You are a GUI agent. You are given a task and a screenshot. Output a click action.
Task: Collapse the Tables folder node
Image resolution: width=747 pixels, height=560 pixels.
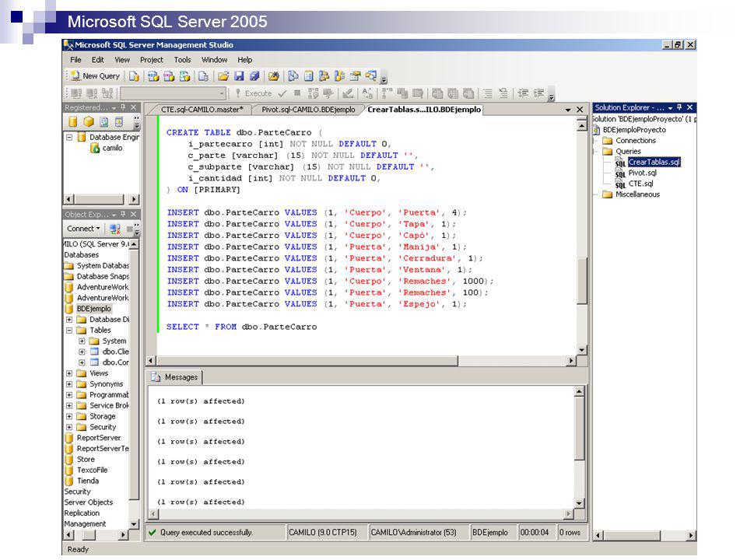click(x=69, y=330)
